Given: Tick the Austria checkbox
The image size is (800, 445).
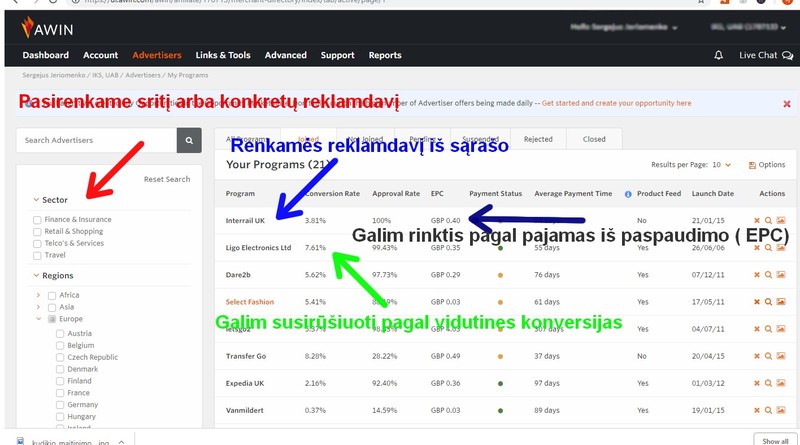Looking at the screenshot, I should coord(60,334).
